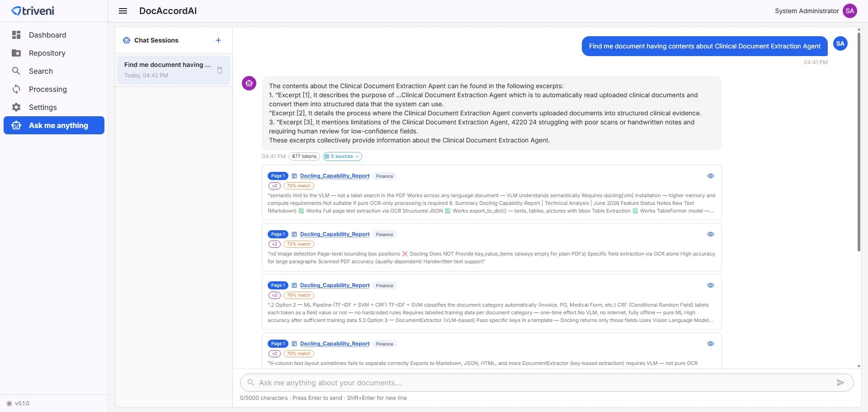Click the 72% match badge
Viewport: 868px width, 412px height.
299,244
